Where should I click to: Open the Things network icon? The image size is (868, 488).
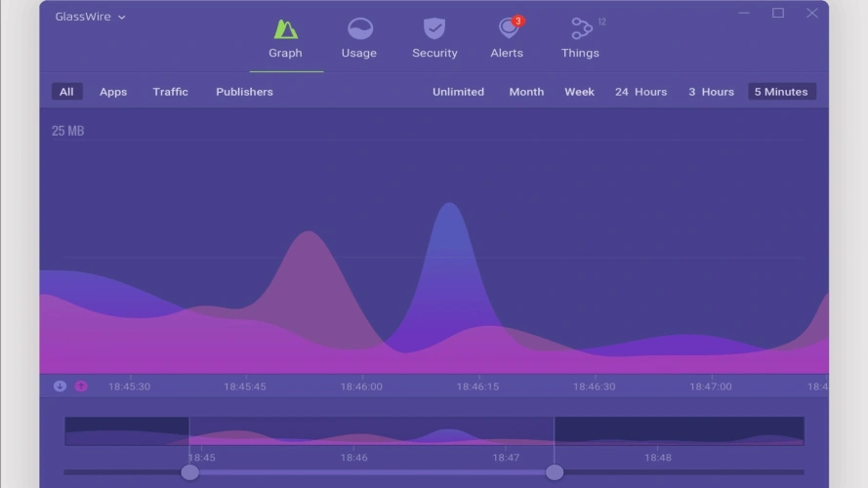581,29
